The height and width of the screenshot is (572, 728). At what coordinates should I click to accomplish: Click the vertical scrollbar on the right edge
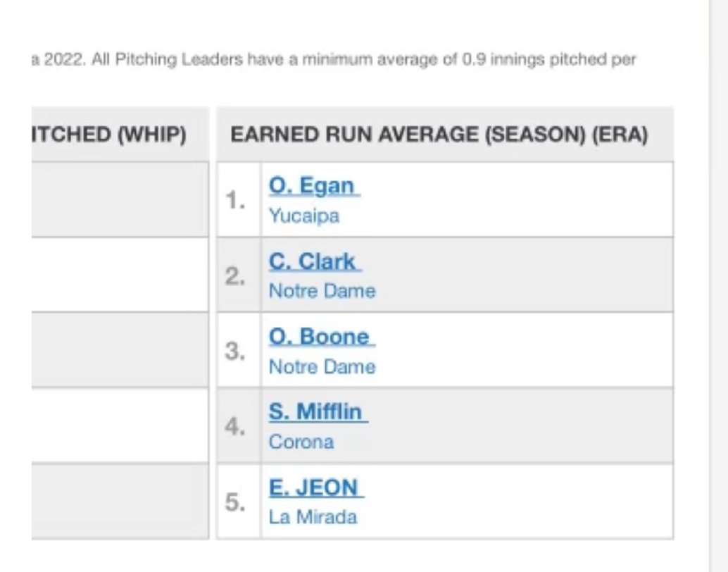718,286
